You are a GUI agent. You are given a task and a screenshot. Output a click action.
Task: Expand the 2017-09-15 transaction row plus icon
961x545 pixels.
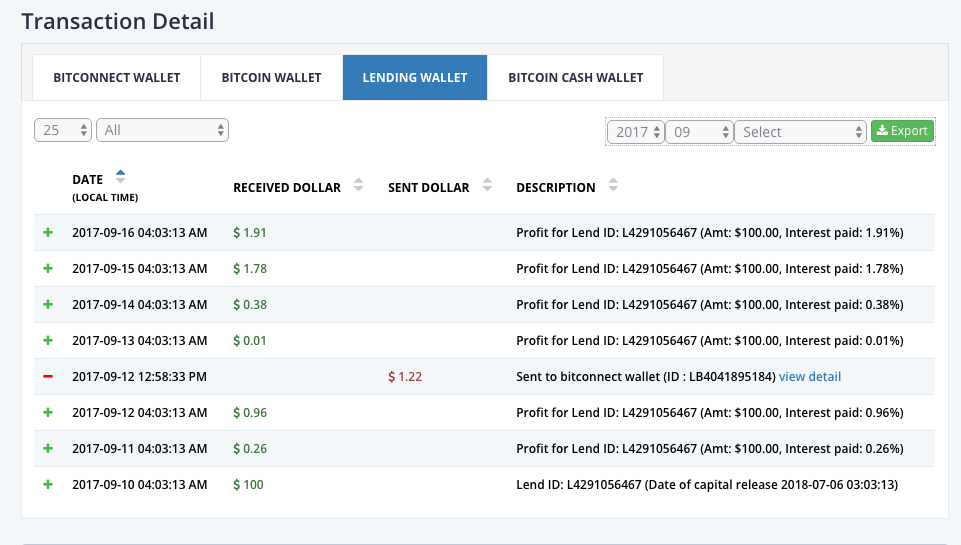tap(48, 269)
